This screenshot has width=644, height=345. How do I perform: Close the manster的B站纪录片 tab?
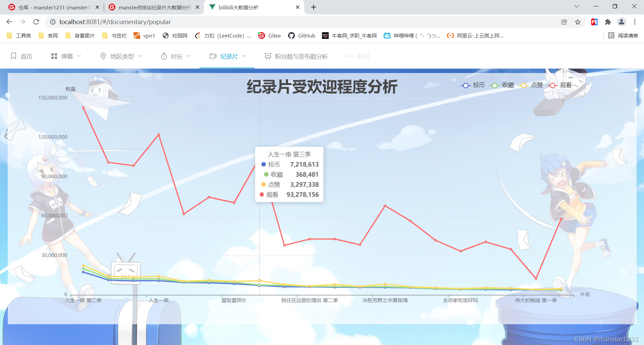[197, 7]
